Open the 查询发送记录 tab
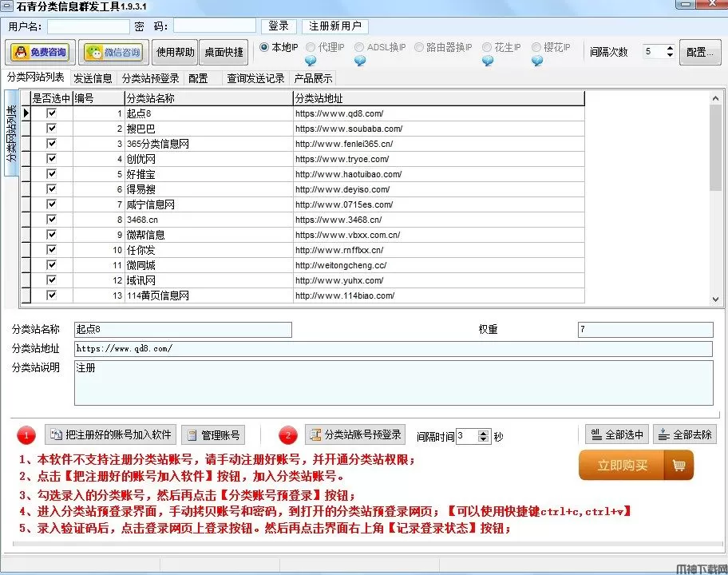The width and height of the screenshot is (728, 575). [x=255, y=78]
